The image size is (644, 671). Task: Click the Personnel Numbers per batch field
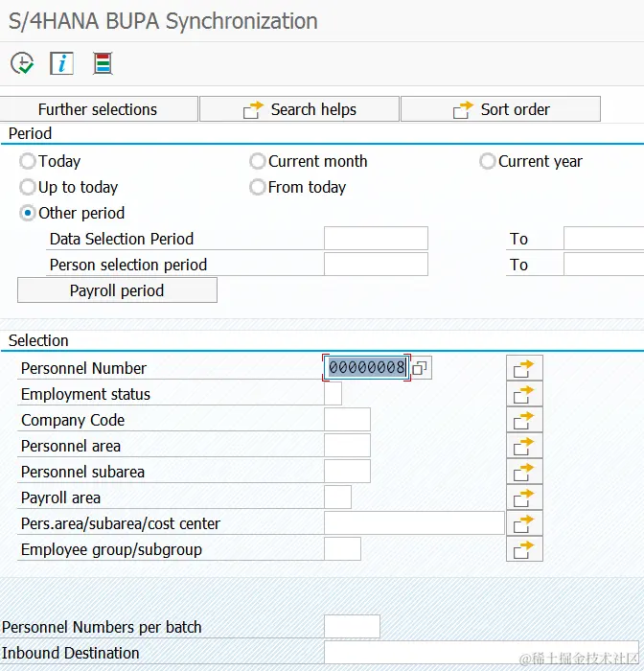pos(352,627)
